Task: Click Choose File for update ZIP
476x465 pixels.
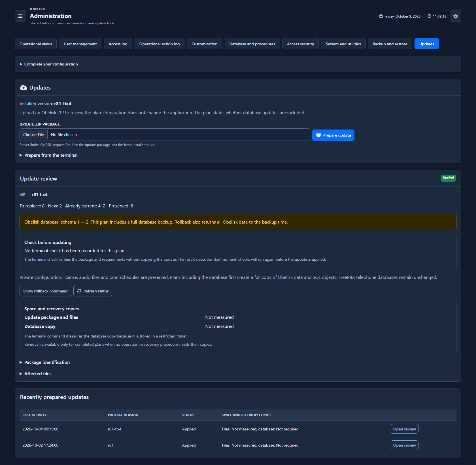Action: 33,135
